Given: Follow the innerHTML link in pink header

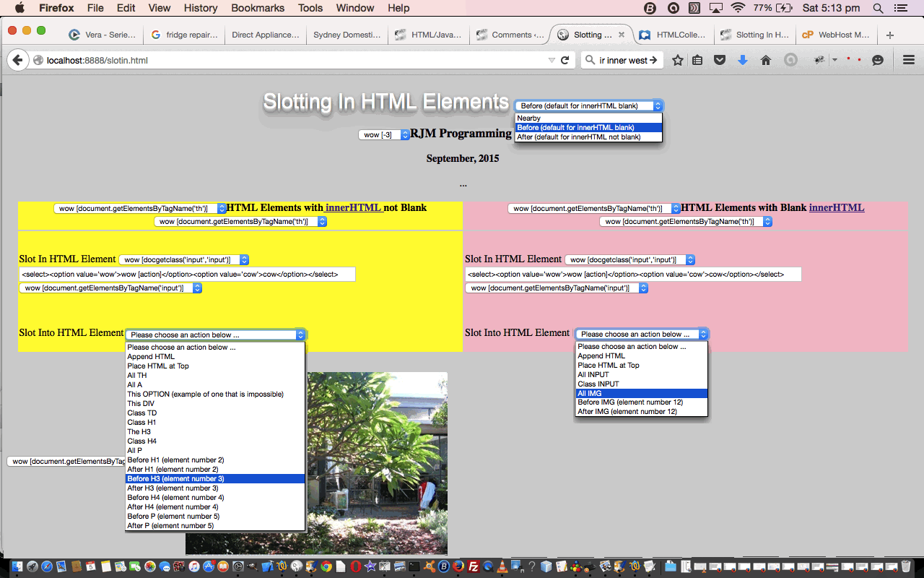Looking at the screenshot, I should point(836,208).
